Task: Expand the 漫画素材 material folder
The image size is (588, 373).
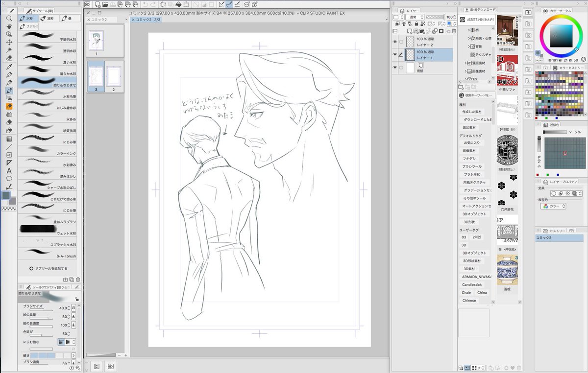Action: [465, 63]
